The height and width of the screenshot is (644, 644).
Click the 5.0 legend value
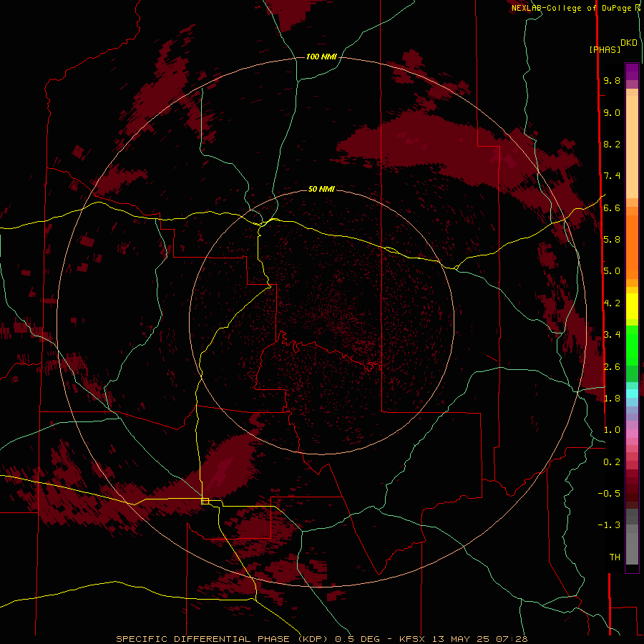tap(612, 271)
